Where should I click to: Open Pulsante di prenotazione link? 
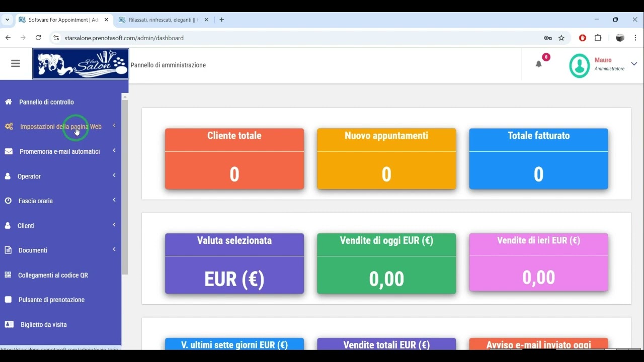pos(51,300)
